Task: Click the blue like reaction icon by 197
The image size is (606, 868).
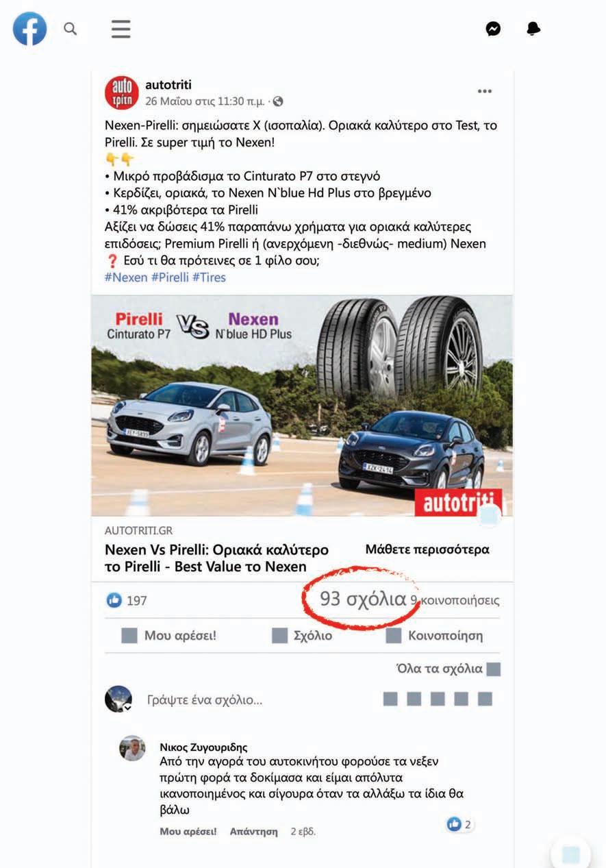Action: [x=114, y=601]
